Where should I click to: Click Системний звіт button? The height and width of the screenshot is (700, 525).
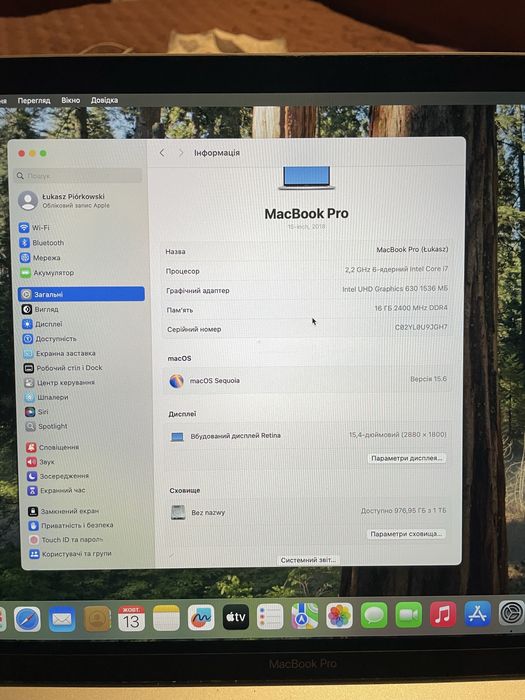(x=308, y=560)
